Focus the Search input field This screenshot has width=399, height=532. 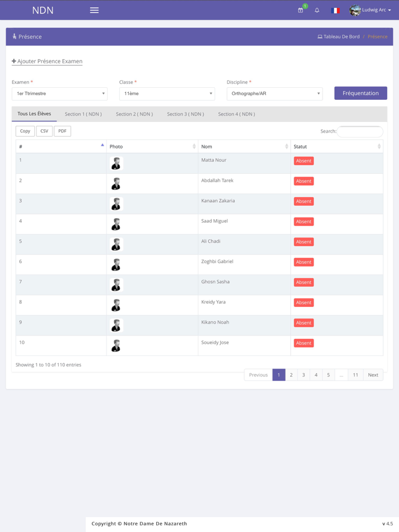click(360, 132)
